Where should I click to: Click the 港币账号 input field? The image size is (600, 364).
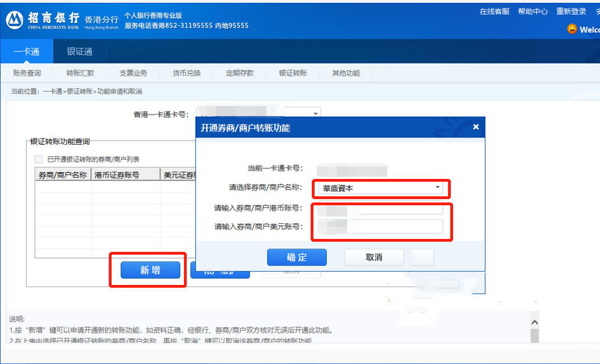(x=380, y=208)
